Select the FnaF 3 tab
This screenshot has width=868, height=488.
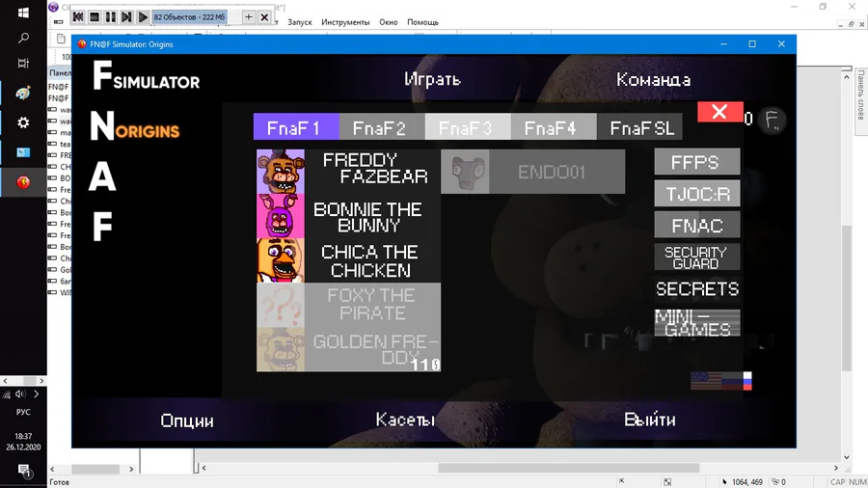click(468, 126)
